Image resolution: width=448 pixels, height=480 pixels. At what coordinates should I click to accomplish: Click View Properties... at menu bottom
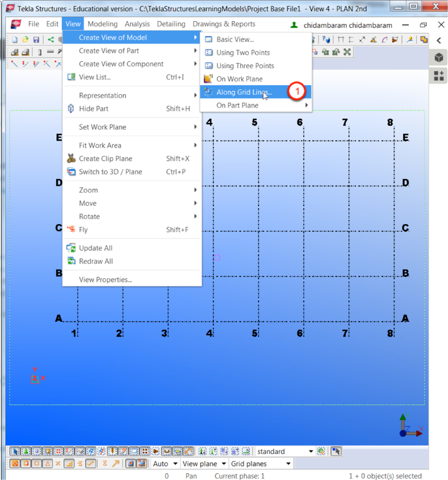(x=132, y=280)
